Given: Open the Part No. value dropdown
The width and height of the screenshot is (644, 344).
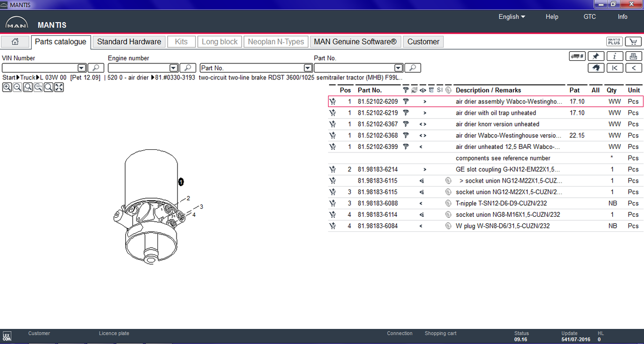Looking at the screenshot, I should tap(398, 68).
